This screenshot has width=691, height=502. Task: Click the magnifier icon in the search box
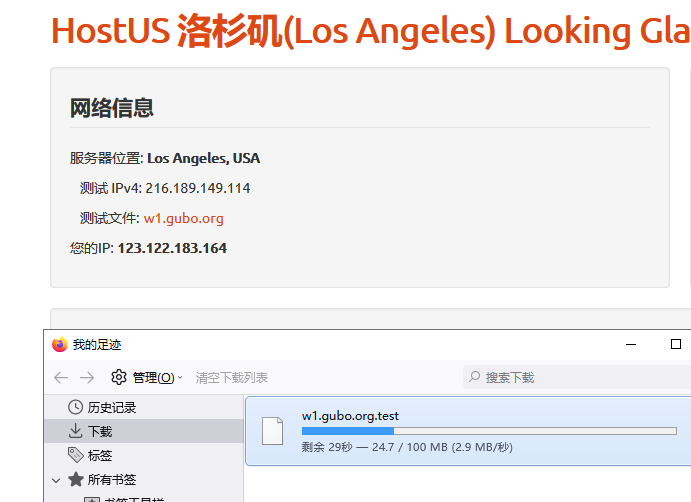[x=475, y=377]
